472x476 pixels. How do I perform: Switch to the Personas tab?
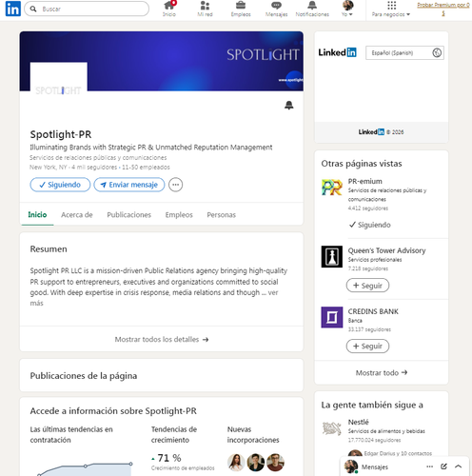(221, 215)
